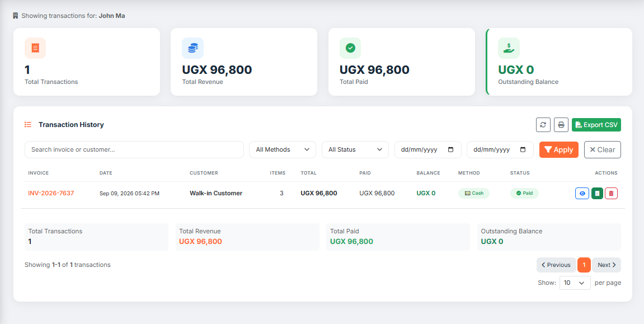Change the per page Show dropdown
Image resolution: width=644 pixels, height=324 pixels.
point(575,283)
